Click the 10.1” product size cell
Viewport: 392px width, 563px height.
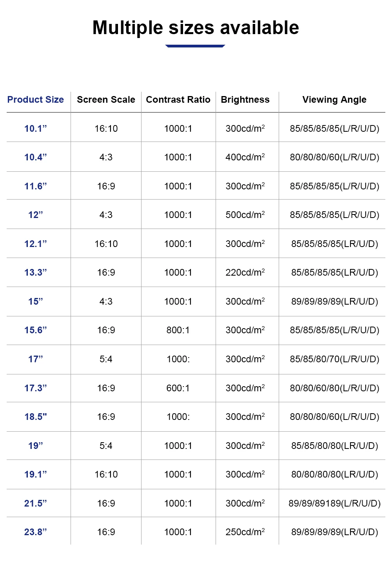click(36, 129)
